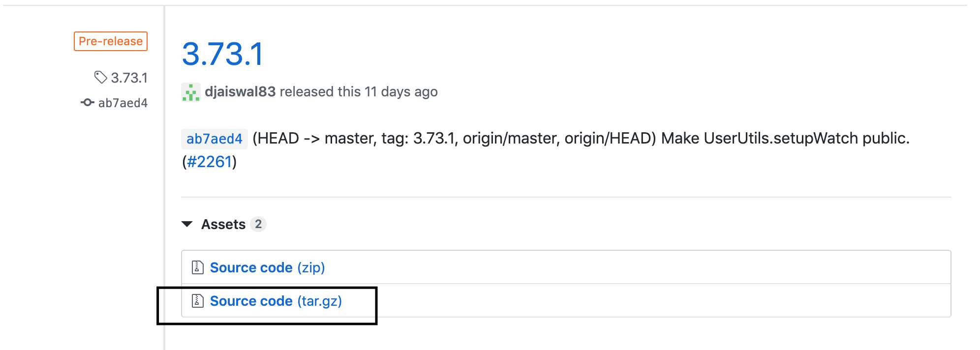Click the tag icon beside 3.73.1
980x350 pixels.
tap(100, 77)
